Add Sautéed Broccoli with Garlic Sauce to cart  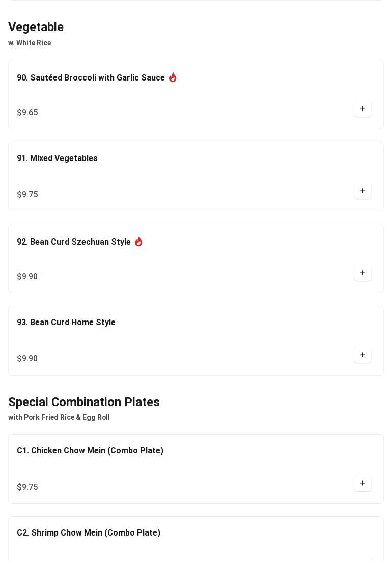pos(362,109)
